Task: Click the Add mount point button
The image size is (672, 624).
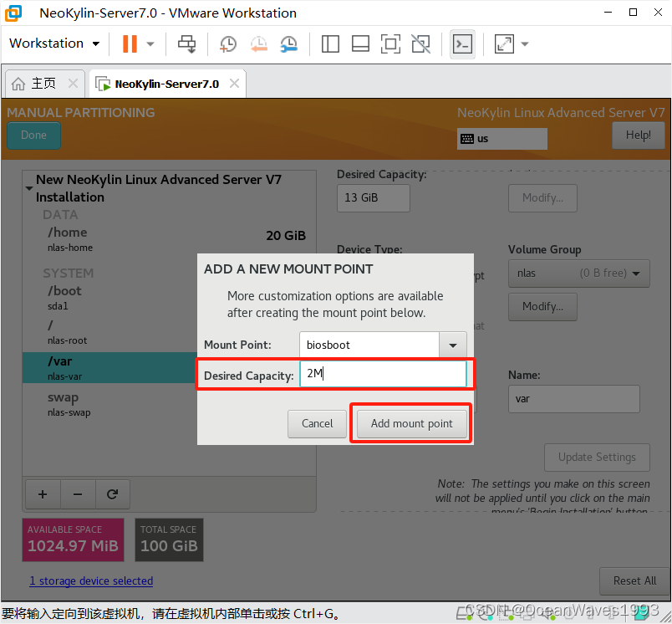Action: tap(411, 424)
